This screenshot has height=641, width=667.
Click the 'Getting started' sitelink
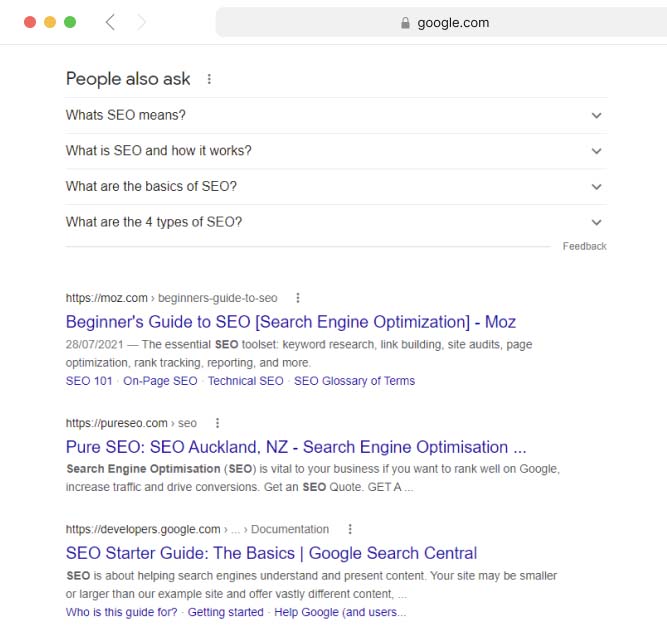[x=225, y=612]
